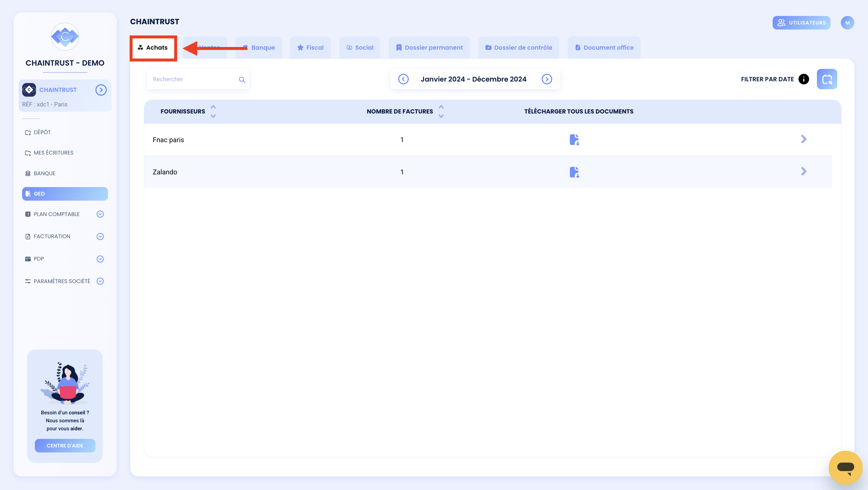Sort by the NOMBRE DE FACTURES arrows
868x490 pixels.
tap(441, 111)
